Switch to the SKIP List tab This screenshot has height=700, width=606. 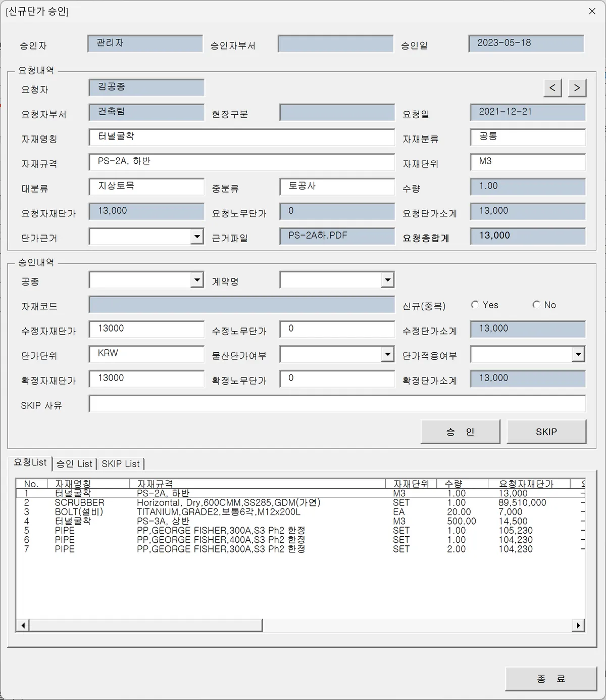[121, 463]
